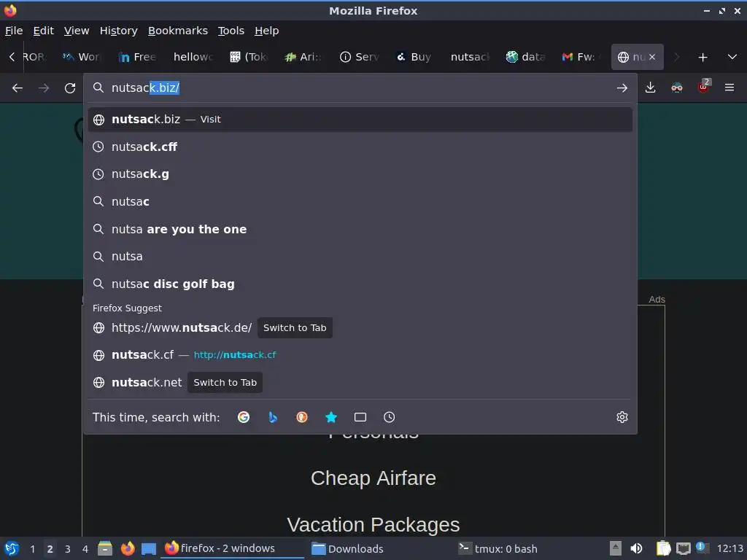The height and width of the screenshot is (560, 747).
Task: Switch to tab for https://www.nutsack.de/
Action: click(295, 327)
